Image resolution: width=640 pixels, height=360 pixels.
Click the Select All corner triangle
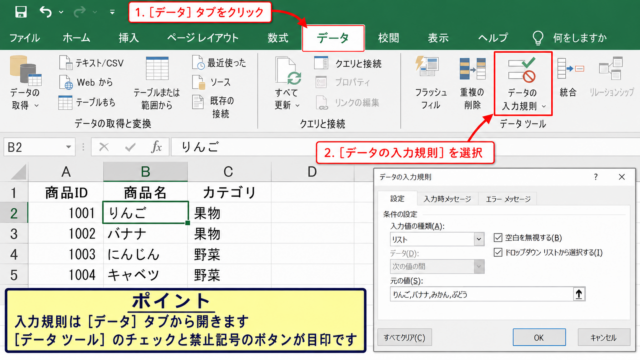19,172
